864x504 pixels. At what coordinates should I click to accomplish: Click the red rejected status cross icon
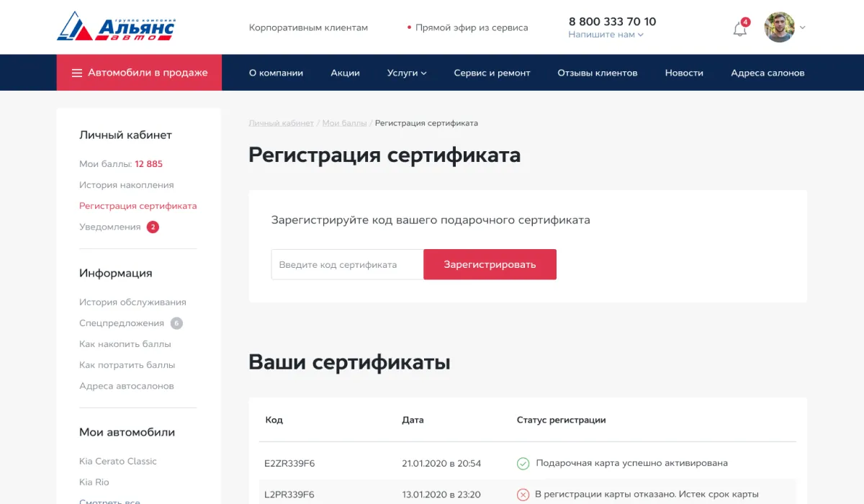coord(523,495)
